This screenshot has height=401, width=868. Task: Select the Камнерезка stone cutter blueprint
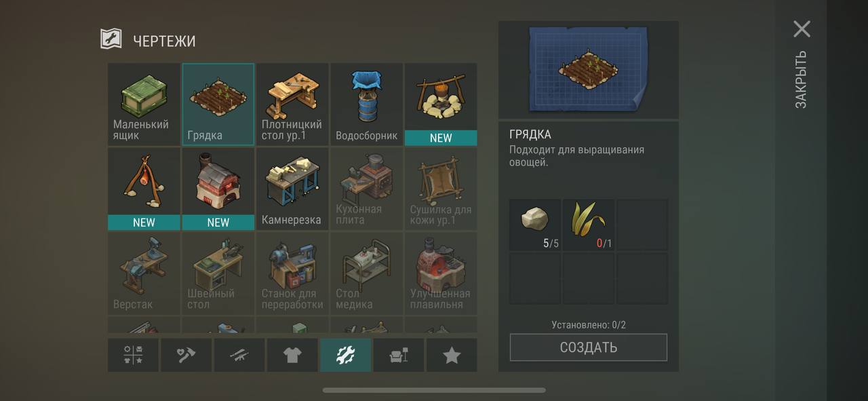[292, 189]
